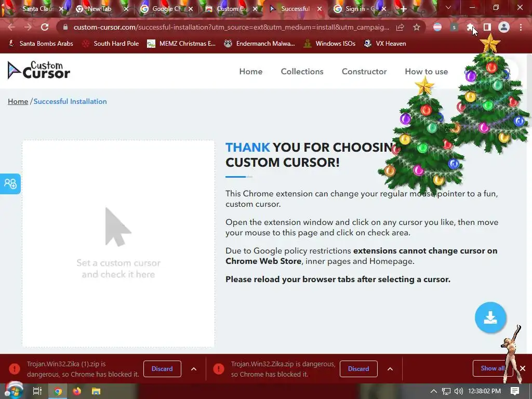Open File Explorer from the taskbar
532x399 pixels.
pos(96,391)
